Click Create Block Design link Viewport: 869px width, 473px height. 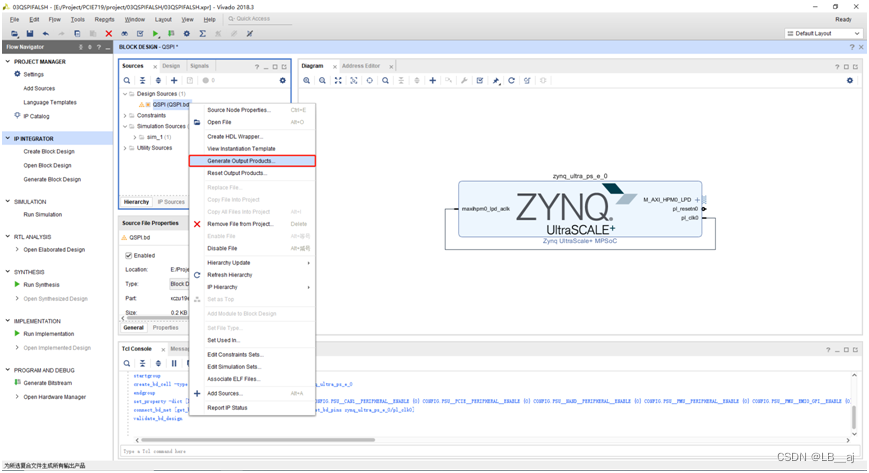tap(49, 151)
